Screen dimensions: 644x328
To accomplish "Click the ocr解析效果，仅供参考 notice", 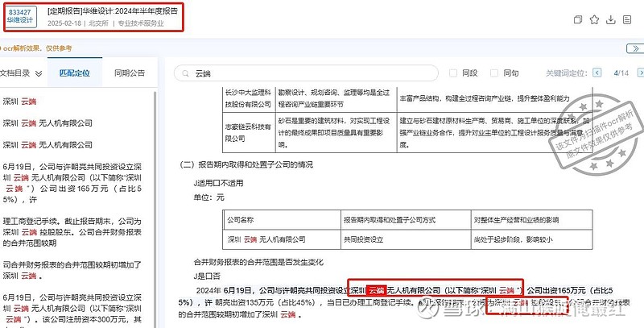I will (37, 48).
